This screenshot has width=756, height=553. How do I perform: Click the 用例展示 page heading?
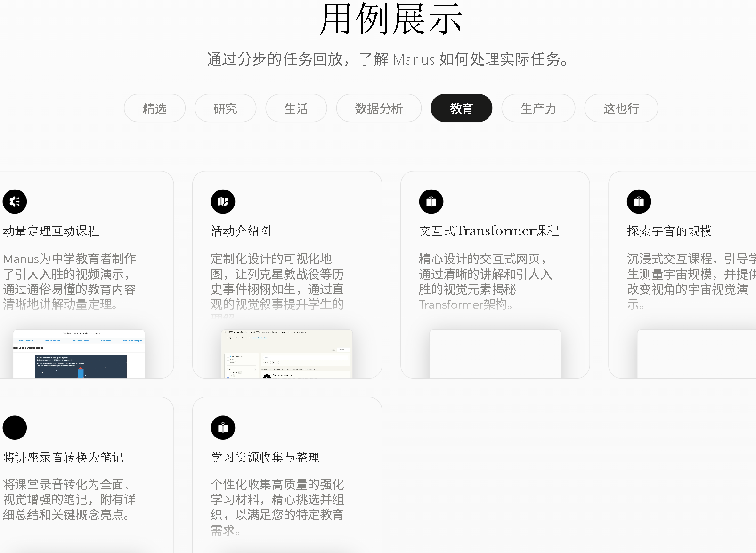[390, 19]
